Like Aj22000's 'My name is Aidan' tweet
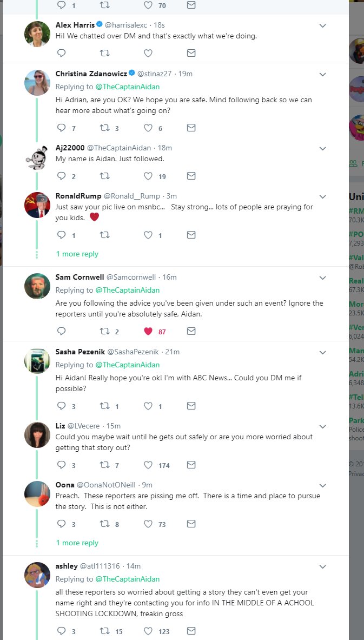Image resolution: width=364 pixels, height=640 pixels. [148, 176]
